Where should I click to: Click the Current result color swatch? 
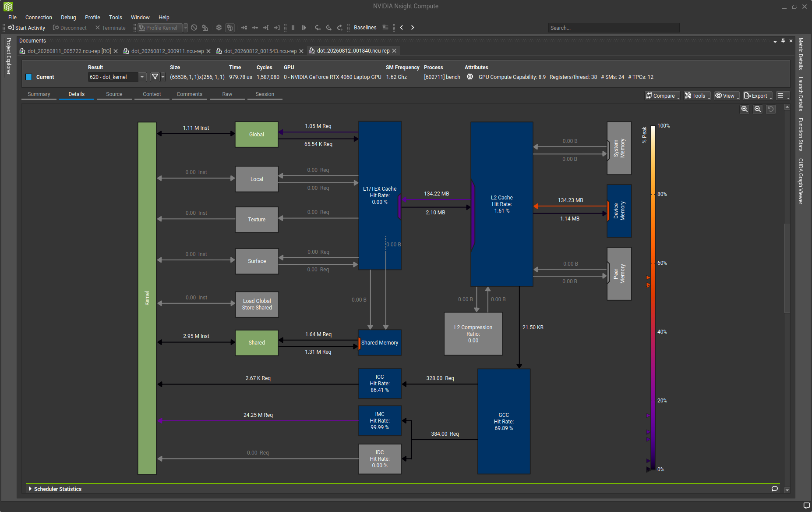pyautogui.click(x=29, y=77)
